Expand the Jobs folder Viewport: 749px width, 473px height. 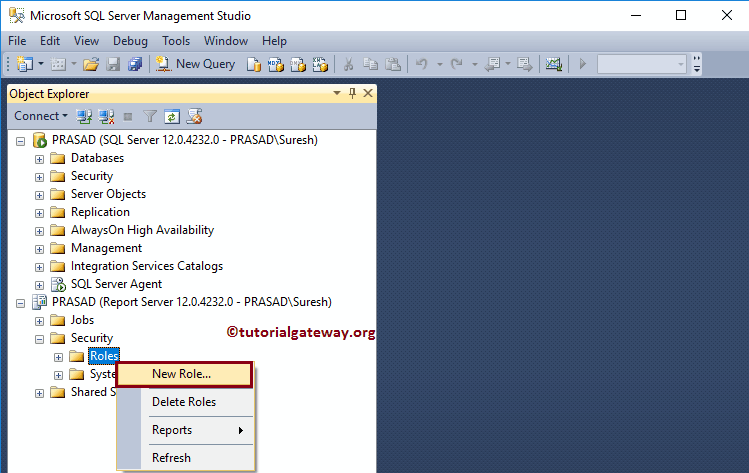pyautogui.click(x=40, y=321)
